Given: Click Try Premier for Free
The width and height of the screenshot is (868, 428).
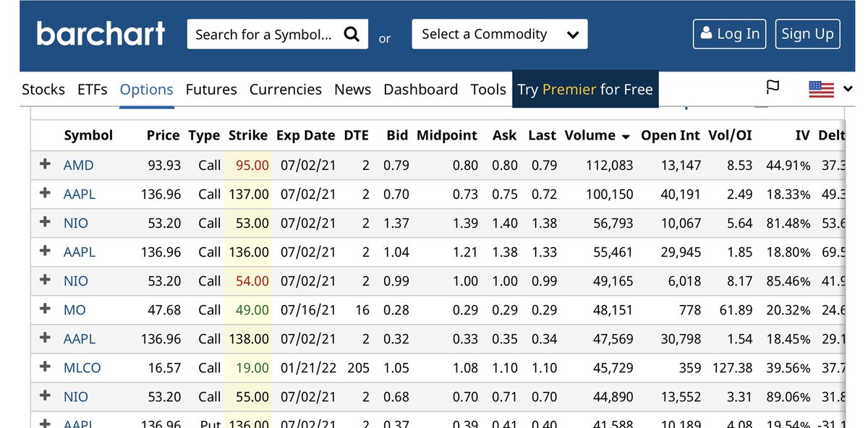Looking at the screenshot, I should point(585,89).
